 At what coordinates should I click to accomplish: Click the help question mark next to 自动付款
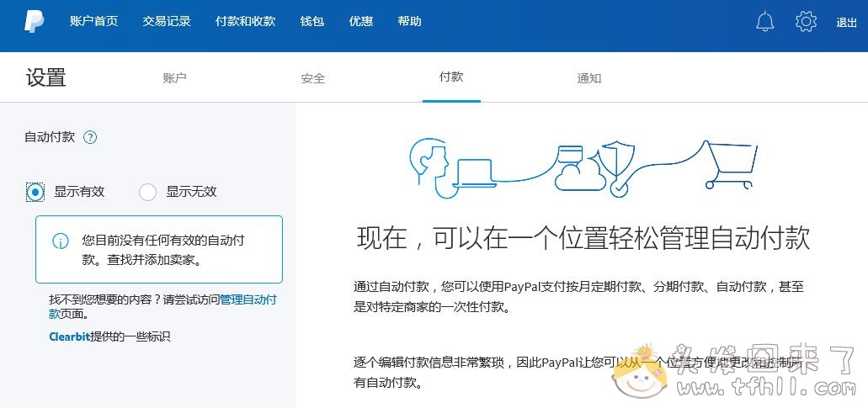(90, 138)
